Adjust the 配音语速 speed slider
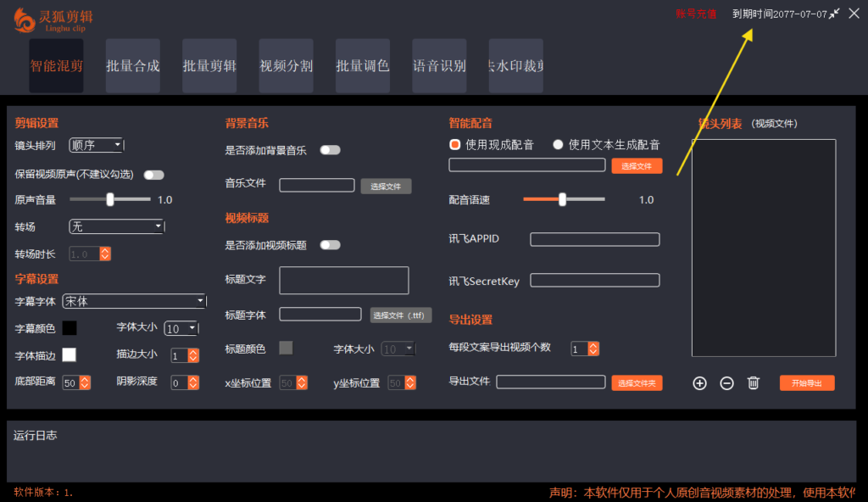The image size is (868, 502). (x=562, y=199)
